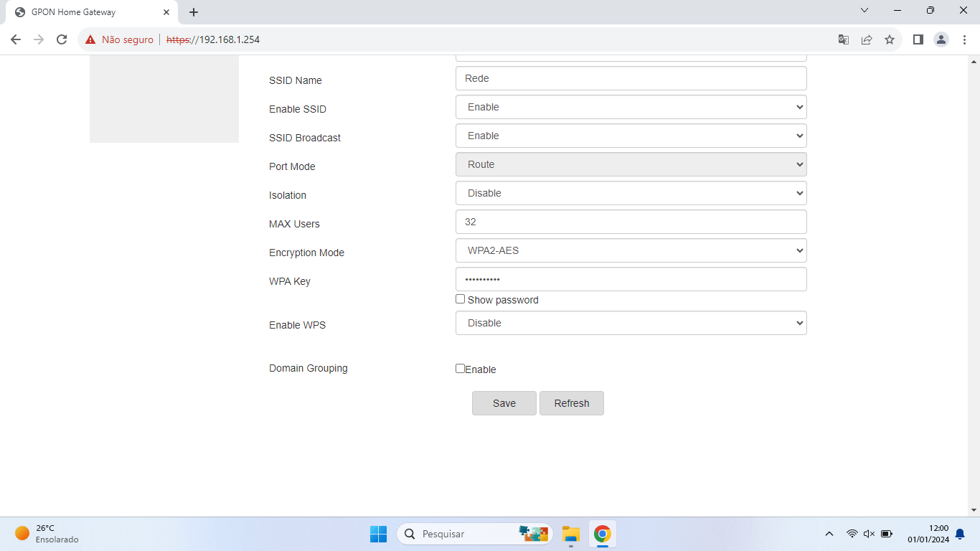Open a new browser tab
980x551 pixels.
click(x=194, y=12)
